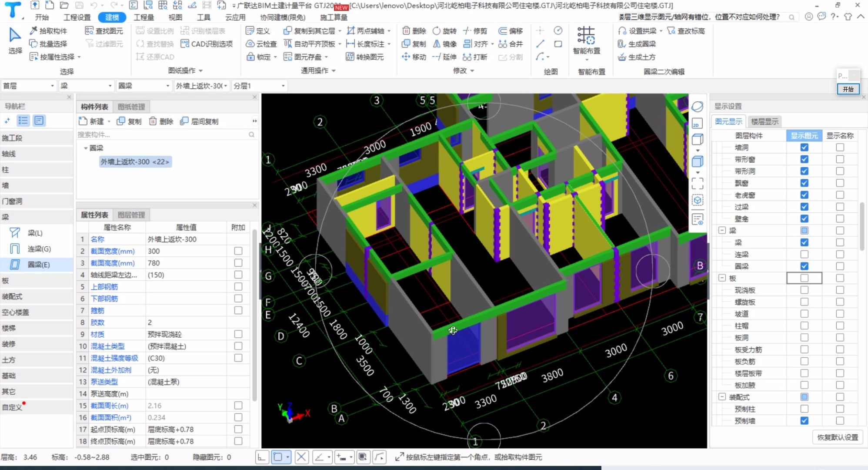Select the 移动 move tool
This screenshot has height=470, width=868.
[414, 57]
